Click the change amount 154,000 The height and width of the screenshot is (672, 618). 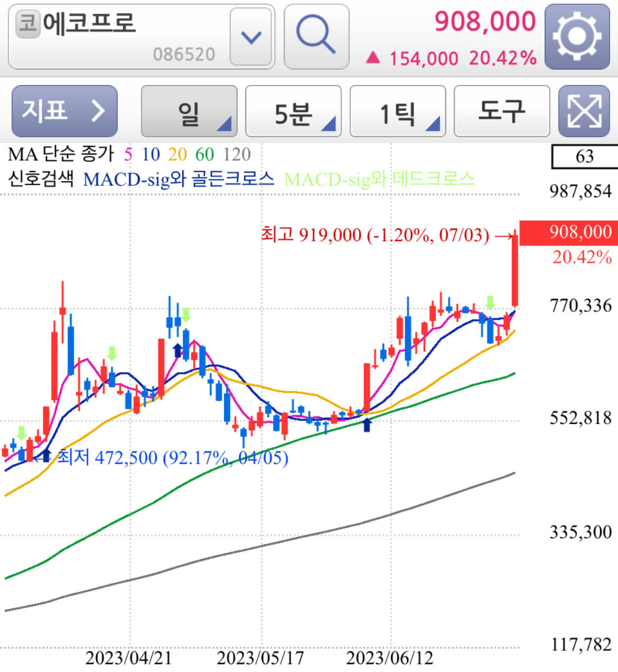[424, 58]
